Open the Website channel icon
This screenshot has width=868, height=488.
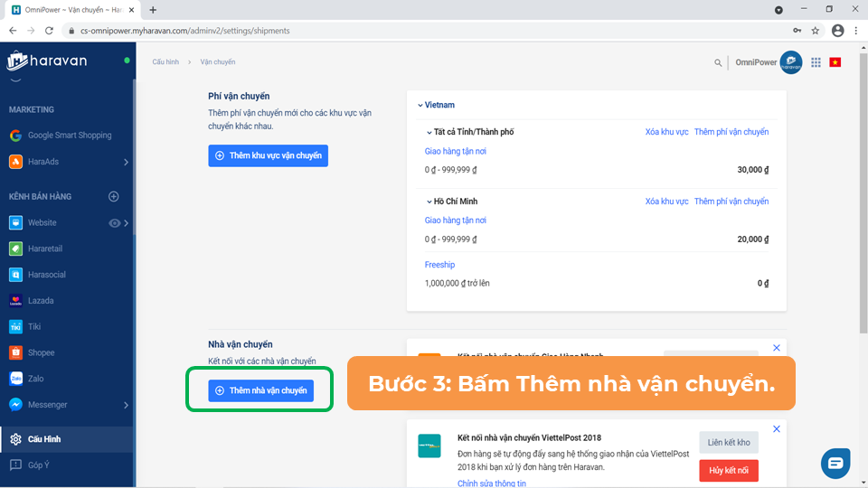15,222
